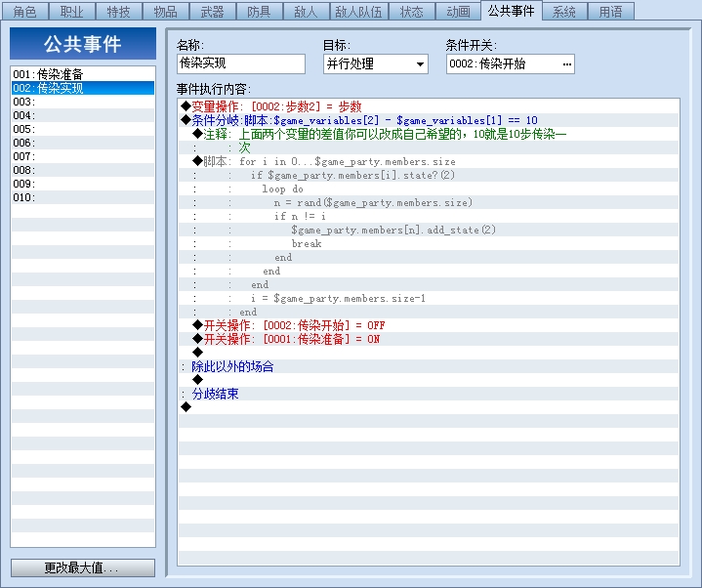This screenshot has height=588, width=702.
Task: Select the 变量操作 [0002:步数2] command line
Action: click(x=429, y=106)
